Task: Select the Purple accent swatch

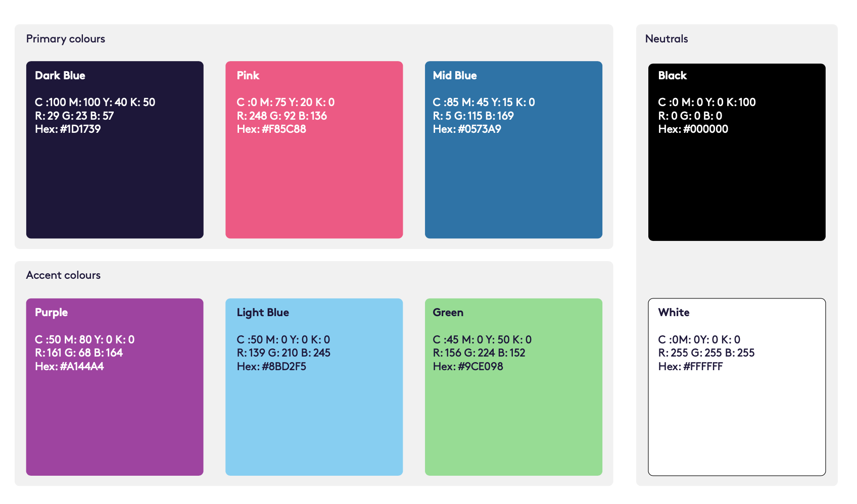Action: [115, 419]
